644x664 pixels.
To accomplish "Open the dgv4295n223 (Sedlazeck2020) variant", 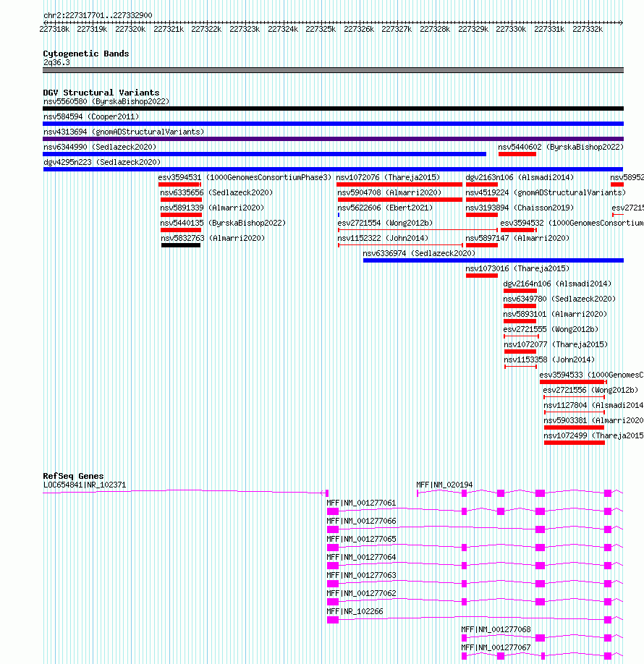I will [x=102, y=163].
